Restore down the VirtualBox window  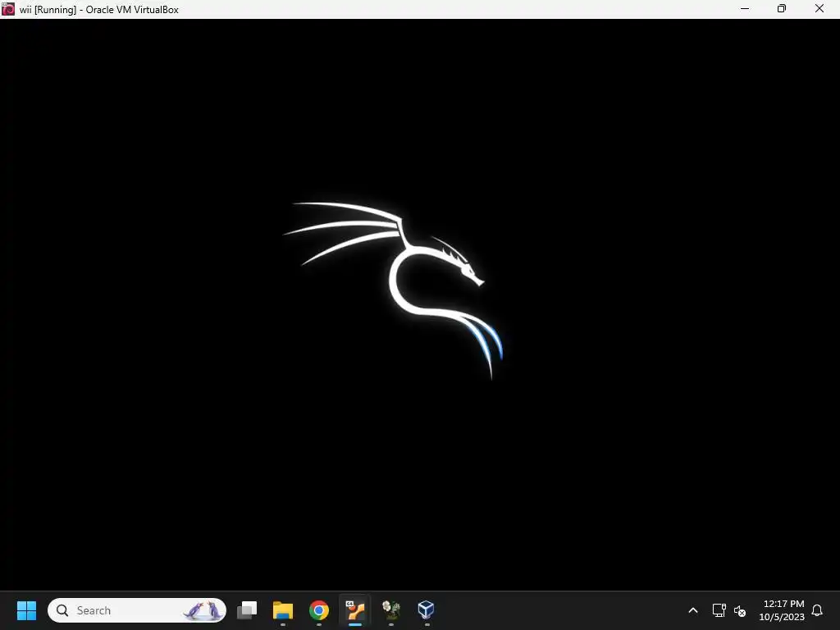(782, 9)
